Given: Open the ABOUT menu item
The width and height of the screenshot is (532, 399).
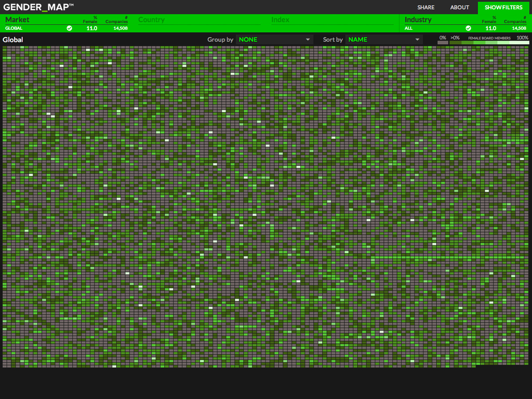Looking at the screenshot, I should tap(459, 7).
